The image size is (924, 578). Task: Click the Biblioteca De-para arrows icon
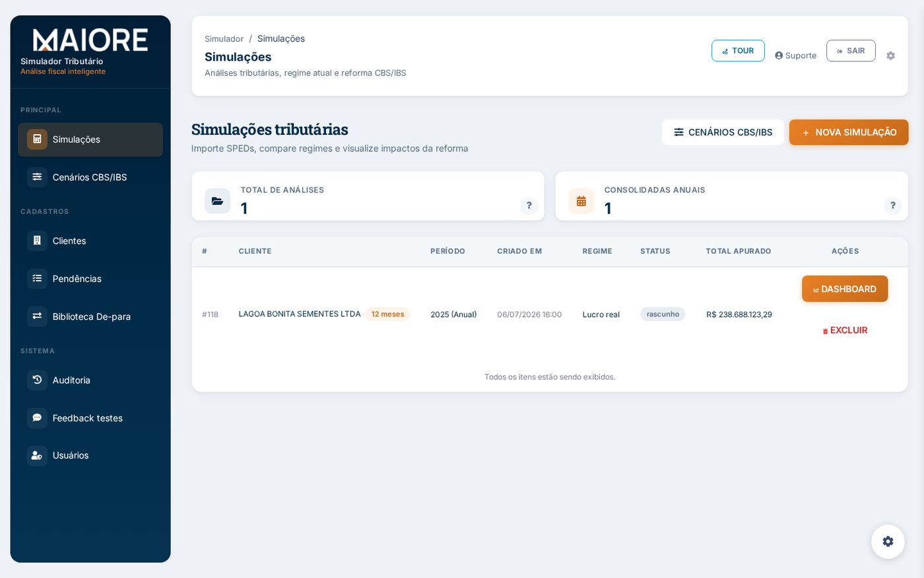coord(37,316)
